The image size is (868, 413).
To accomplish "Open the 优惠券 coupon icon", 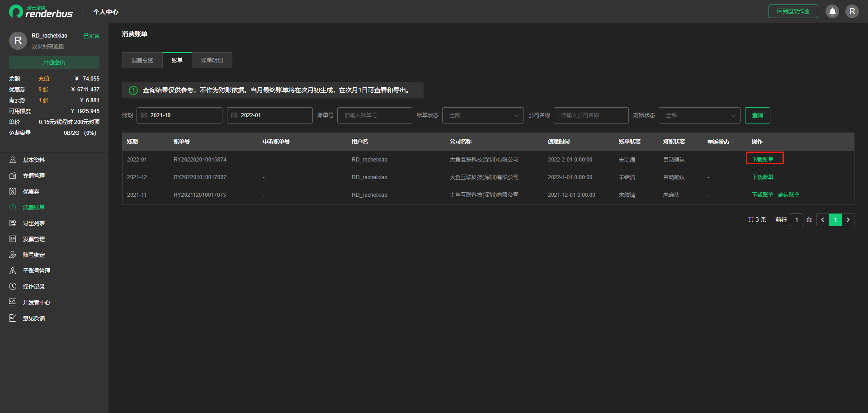I will (x=13, y=191).
